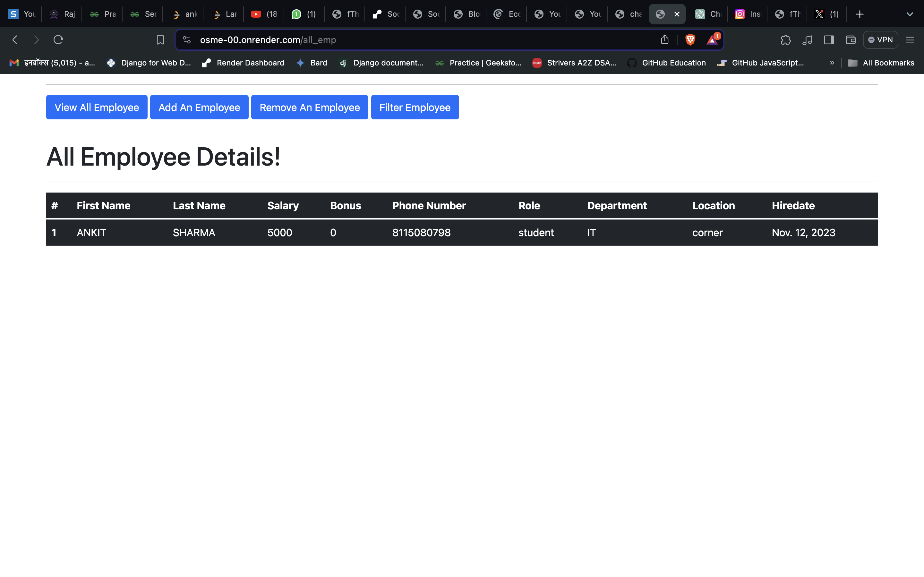Bookmark this page with bookmark icon
This screenshot has width=924, height=577.
coord(160,40)
